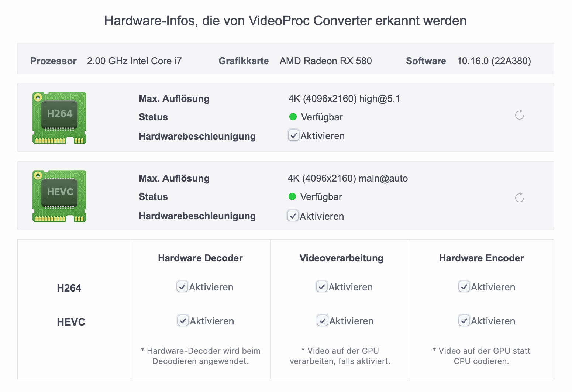Viewport: 572px width, 392px height.
Task: Click the Videoverarbeitung column header
Action: [341, 258]
